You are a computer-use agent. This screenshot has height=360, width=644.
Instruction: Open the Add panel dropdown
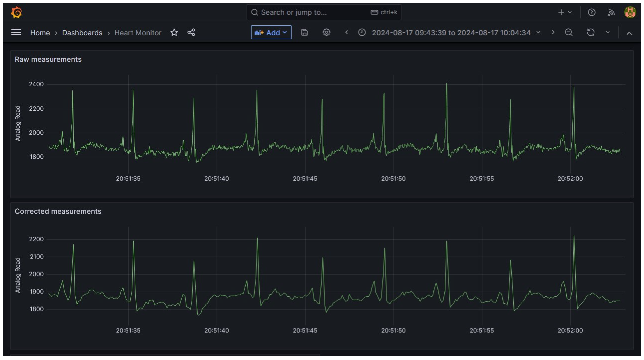coord(271,33)
